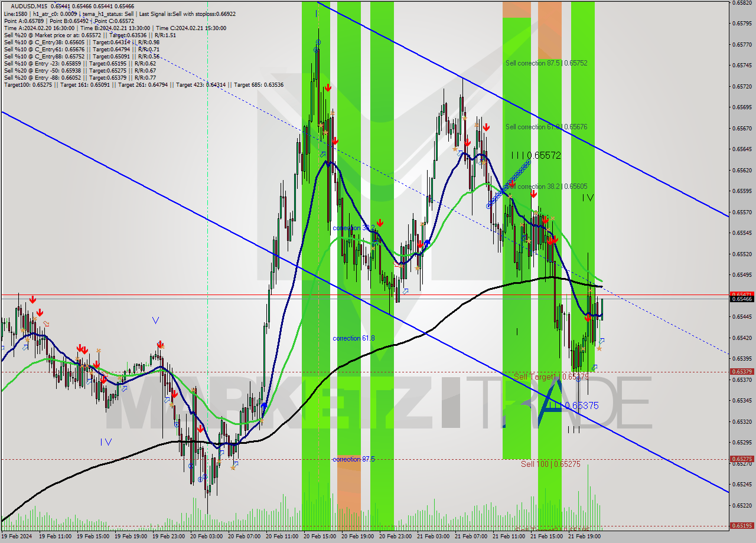Click '21 Feb 19:00' on time axis
This screenshot has height=543, width=756.
coord(584,537)
